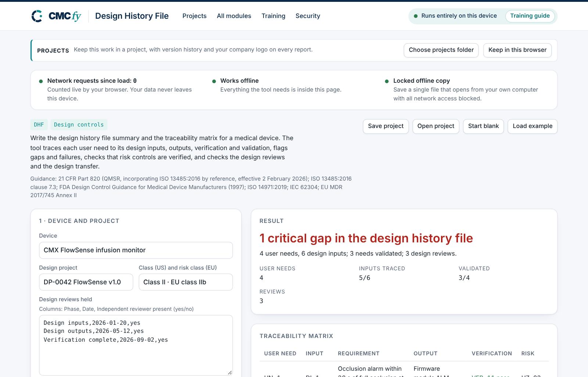Click the RISK column header
The height and width of the screenshot is (377, 588).
click(528, 353)
